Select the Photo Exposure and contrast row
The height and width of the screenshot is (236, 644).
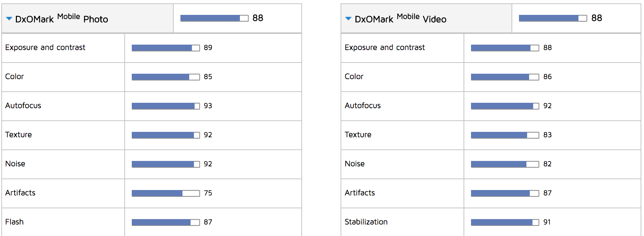click(x=151, y=48)
